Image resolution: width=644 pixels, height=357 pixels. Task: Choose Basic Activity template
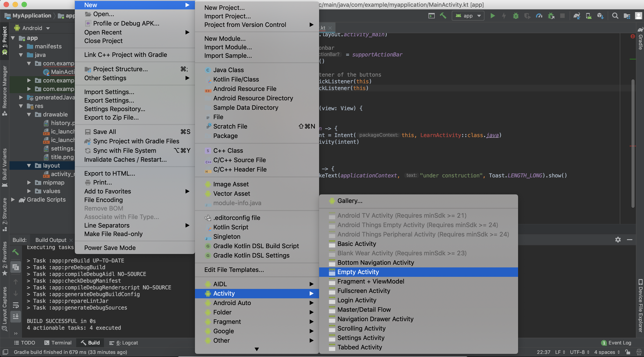pos(418,244)
